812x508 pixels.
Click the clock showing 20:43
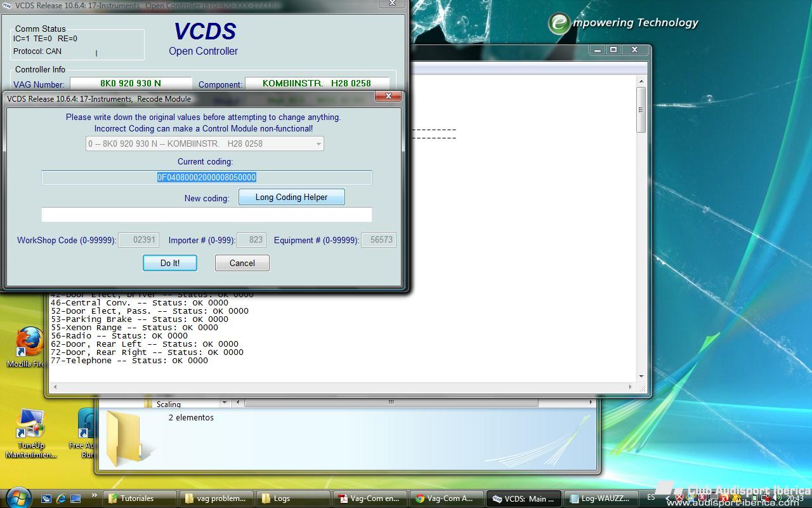795,498
